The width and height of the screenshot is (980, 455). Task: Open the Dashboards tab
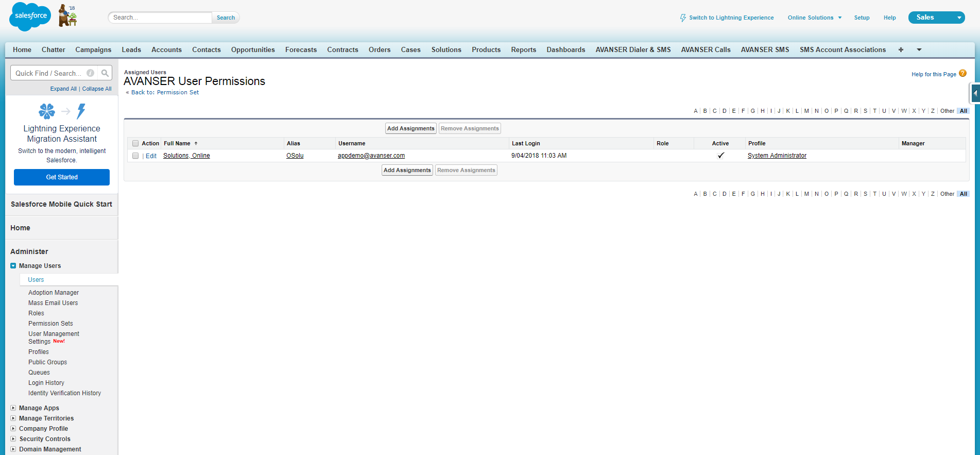coord(566,49)
